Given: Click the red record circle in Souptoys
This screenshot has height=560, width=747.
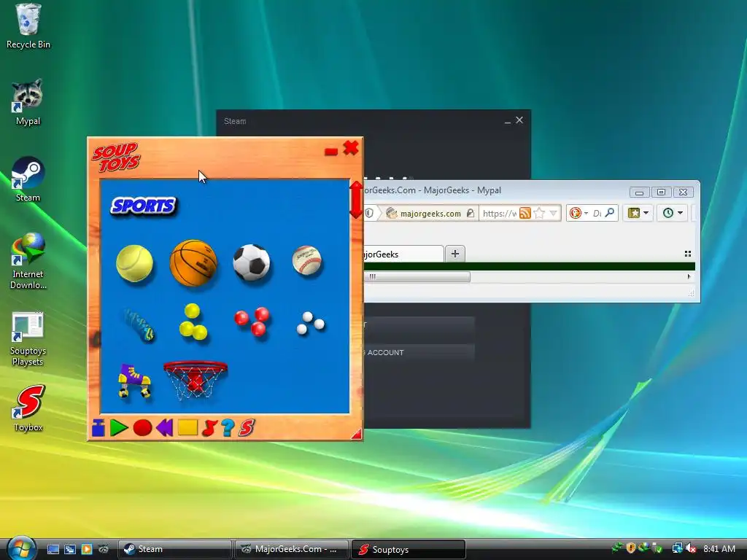Looking at the screenshot, I should pos(142,427).
